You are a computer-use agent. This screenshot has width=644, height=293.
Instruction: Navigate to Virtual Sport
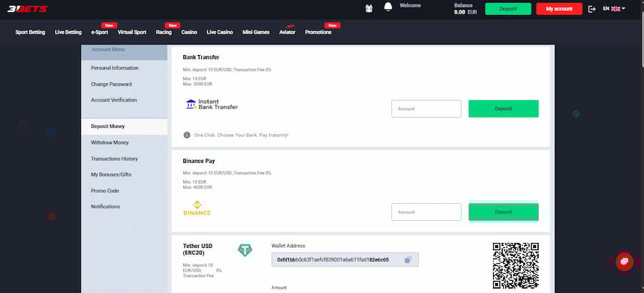coord(132,32)
